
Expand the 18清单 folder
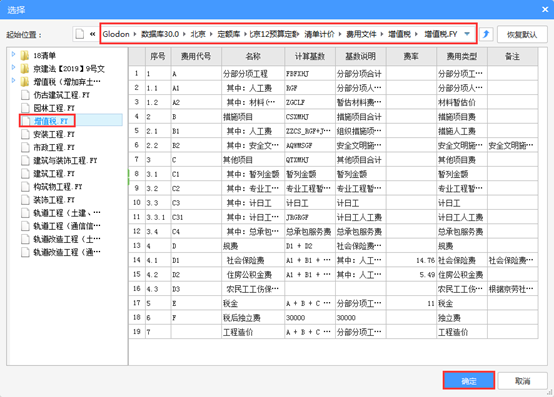pos(13,54)
